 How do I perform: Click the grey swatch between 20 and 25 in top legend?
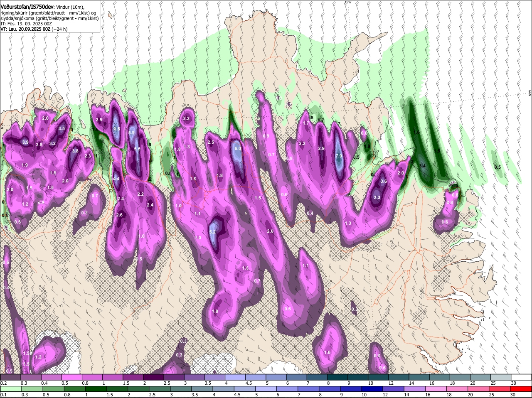pyautogui.click(x=481, y=377)
